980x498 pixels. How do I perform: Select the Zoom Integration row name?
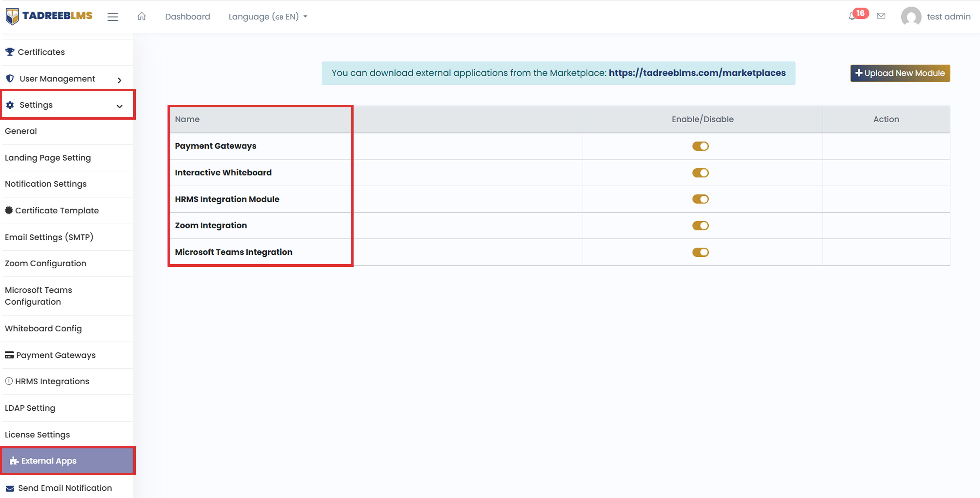point(211,225)
